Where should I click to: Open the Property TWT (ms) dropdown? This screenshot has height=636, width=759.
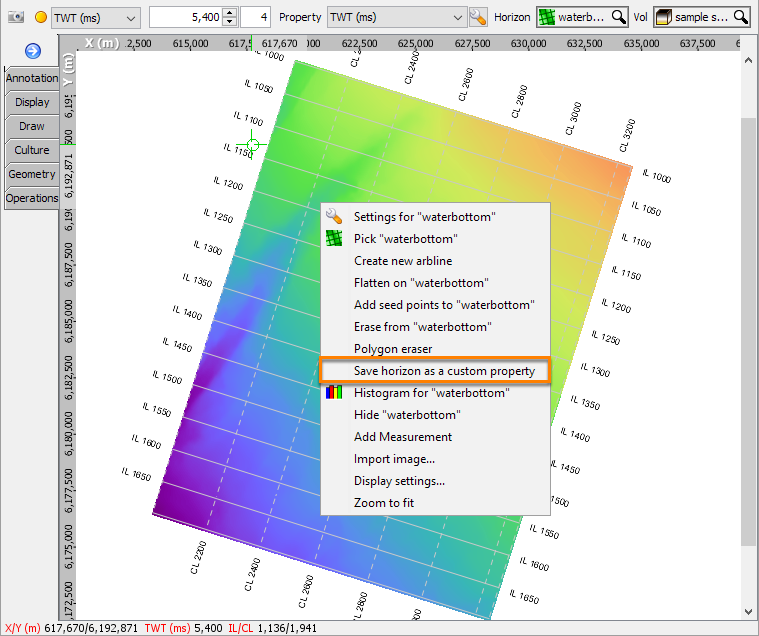point(397,17)
